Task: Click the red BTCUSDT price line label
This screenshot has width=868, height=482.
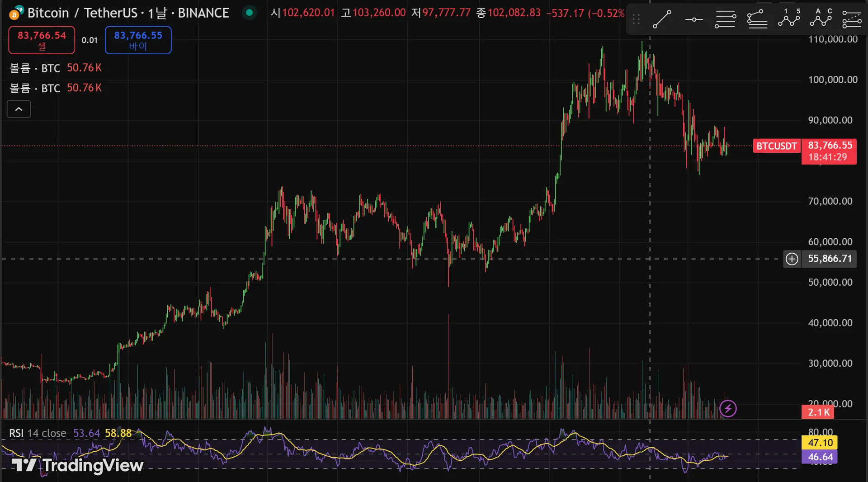Action: pos(777,146)
